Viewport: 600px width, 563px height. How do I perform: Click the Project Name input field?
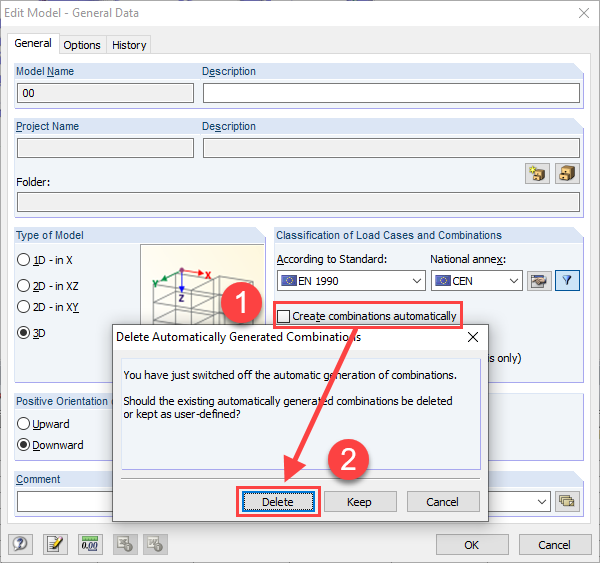pos(105,148)
